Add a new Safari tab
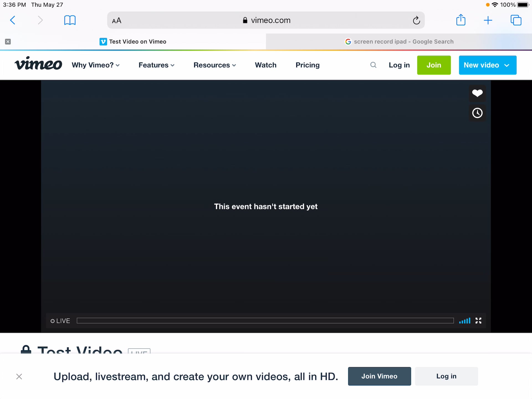This screenshot has width=532, height=399. [x=488, y=20]
